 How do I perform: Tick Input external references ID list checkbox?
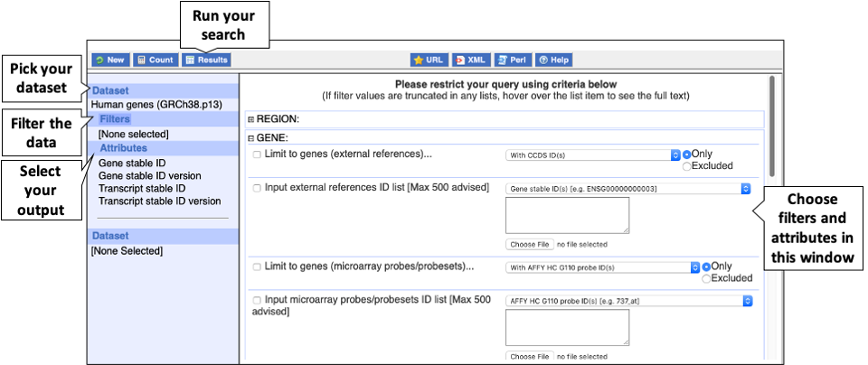(x=258, y=188)
